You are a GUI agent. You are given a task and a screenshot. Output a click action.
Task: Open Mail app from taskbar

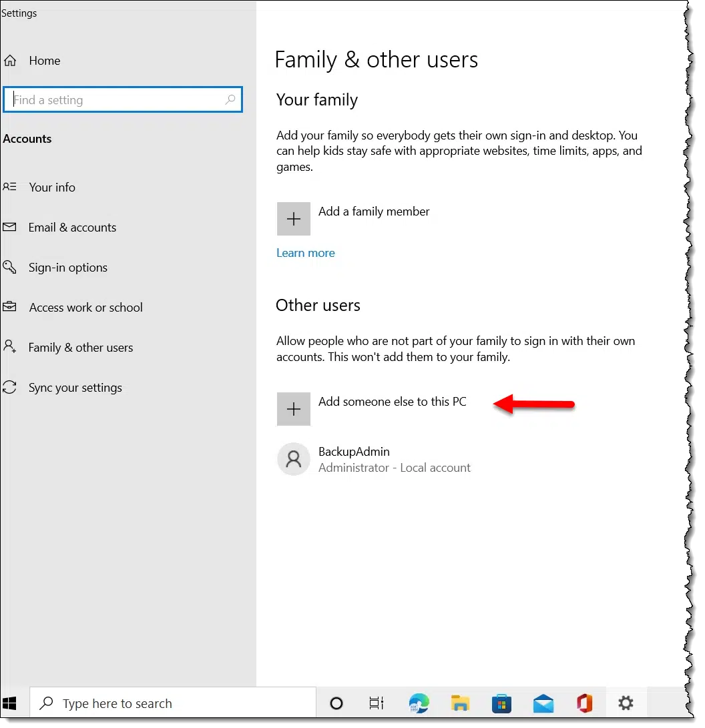[543, 703]
